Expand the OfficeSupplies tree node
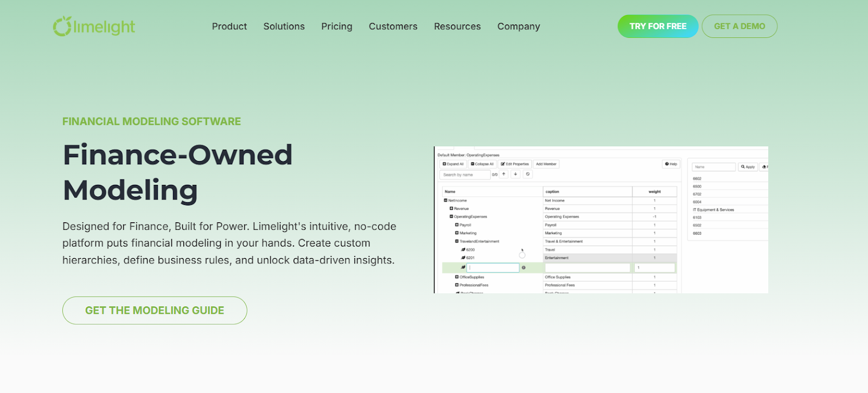Screen dimensions: 868x393 [457, 277]
